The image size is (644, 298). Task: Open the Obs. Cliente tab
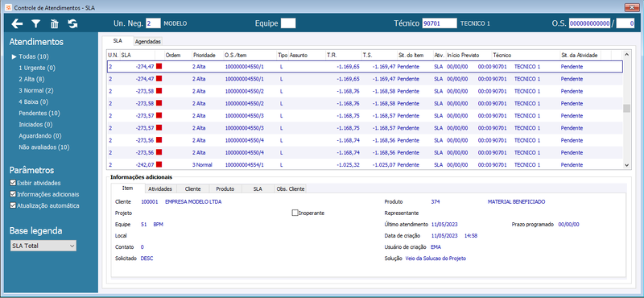point(291,188)
